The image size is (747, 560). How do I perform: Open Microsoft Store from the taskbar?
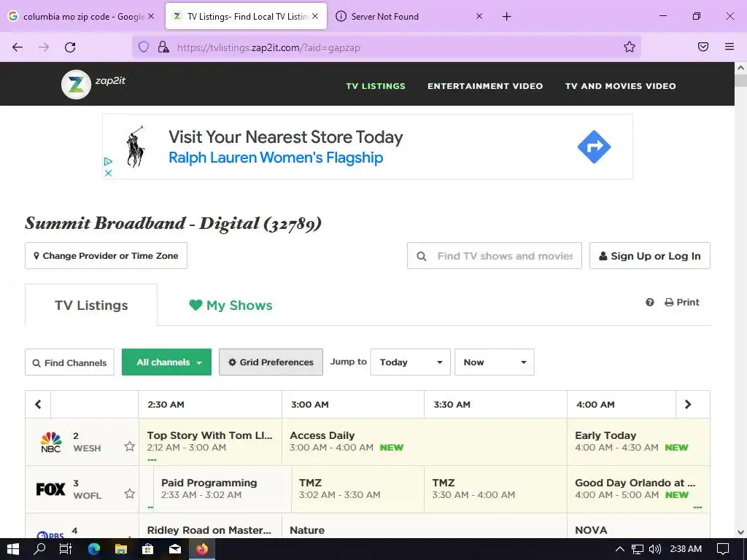(x=147, y=549)
